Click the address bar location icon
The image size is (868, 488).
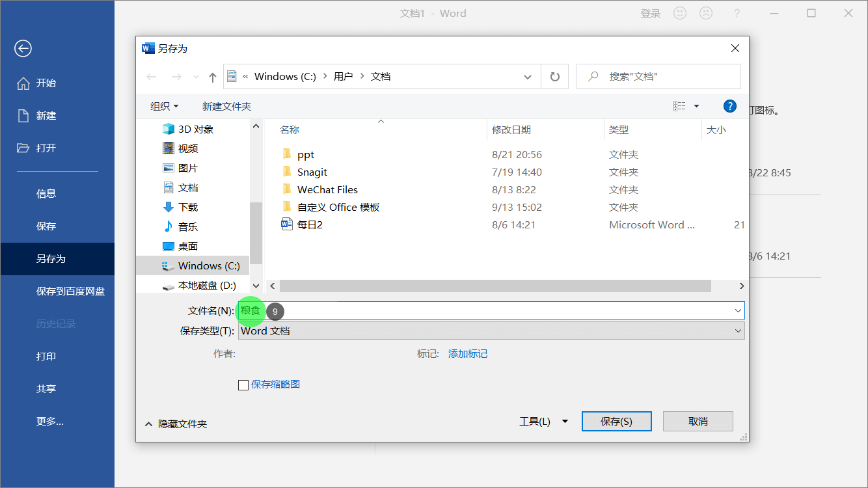[232, 76]
